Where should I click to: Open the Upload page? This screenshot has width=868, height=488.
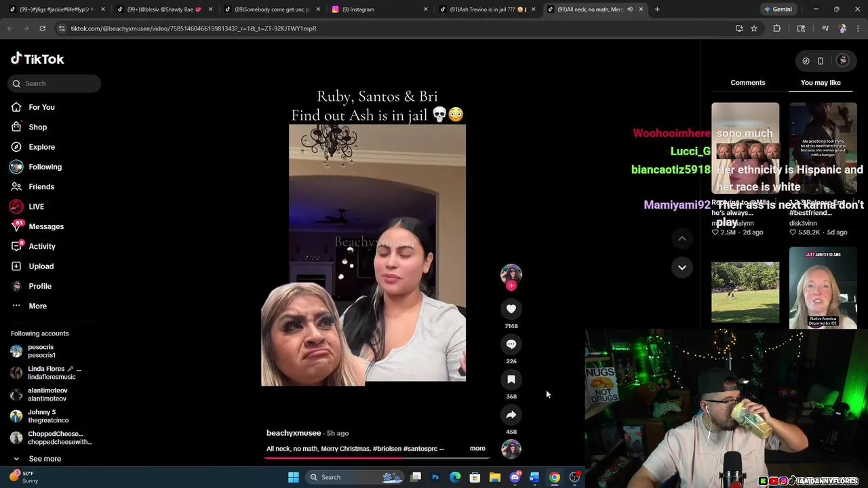point(41,266)
